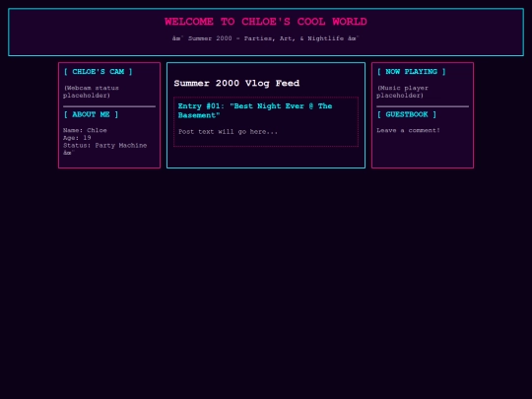Screen dimensions: 532x399
Task: Select the '[ ABOUT ME ]' heading
Action: [x=91, y=114]
